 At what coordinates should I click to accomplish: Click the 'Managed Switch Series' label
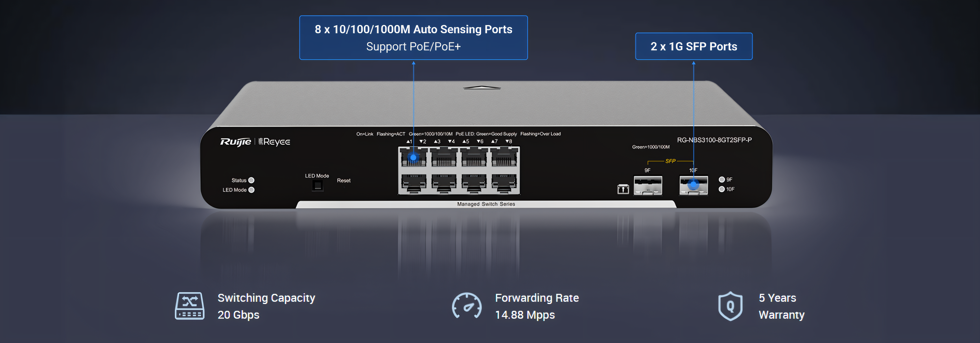[486, 204]
